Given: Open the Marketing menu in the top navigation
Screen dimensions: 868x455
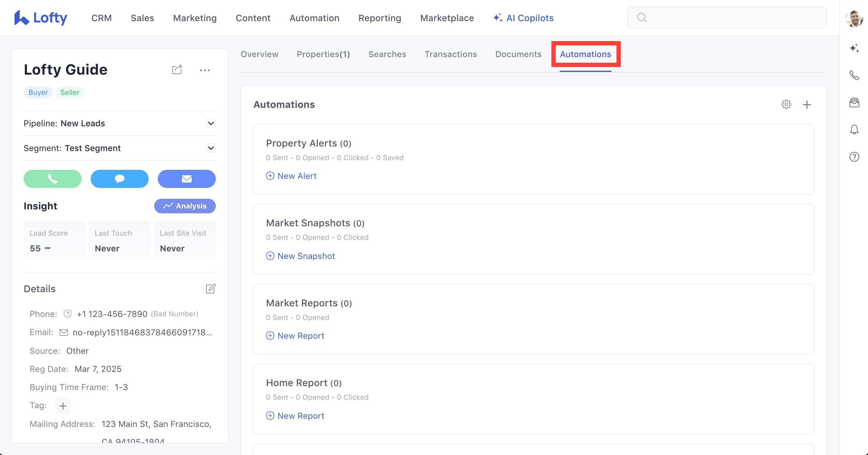Looking at the screenshot, I should (195, 18).
